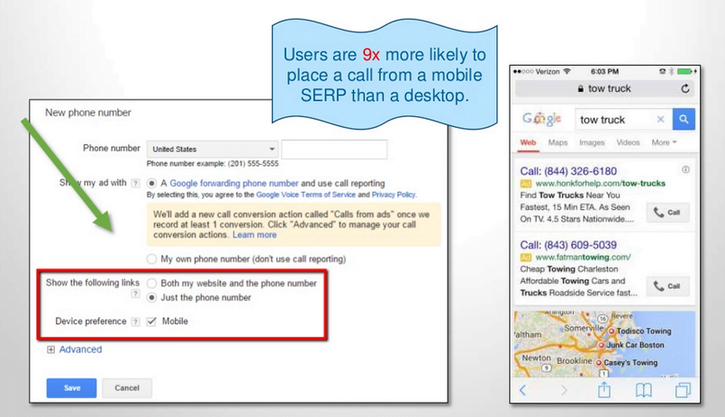
Task: Tap the Google logo on phone
Action: pyautogui.click(x=542, y=119)
